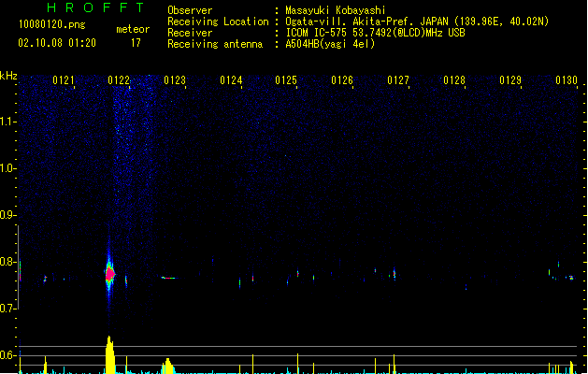The width and height of the screenshot is (588, 374).
Task: Click the 0122 time marker
Action: [119, 80]
